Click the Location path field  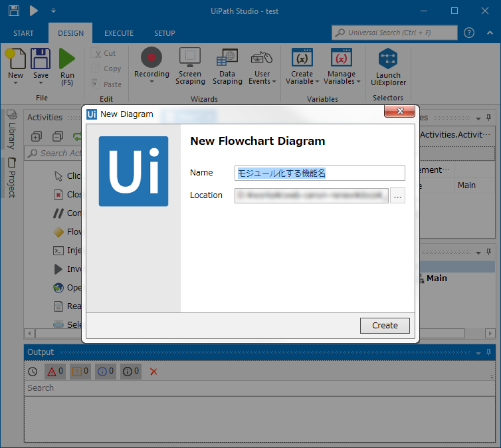coord(312,195)
